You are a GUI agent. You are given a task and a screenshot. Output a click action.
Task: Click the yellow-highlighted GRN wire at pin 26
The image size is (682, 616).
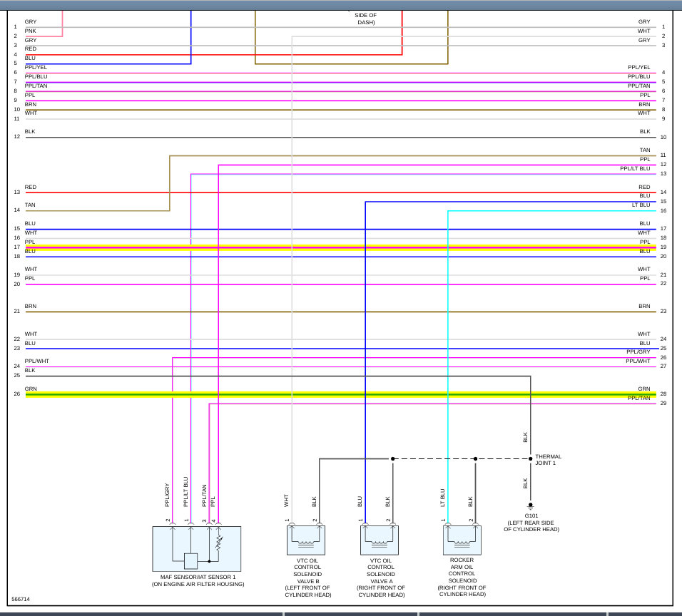[340, 395]
